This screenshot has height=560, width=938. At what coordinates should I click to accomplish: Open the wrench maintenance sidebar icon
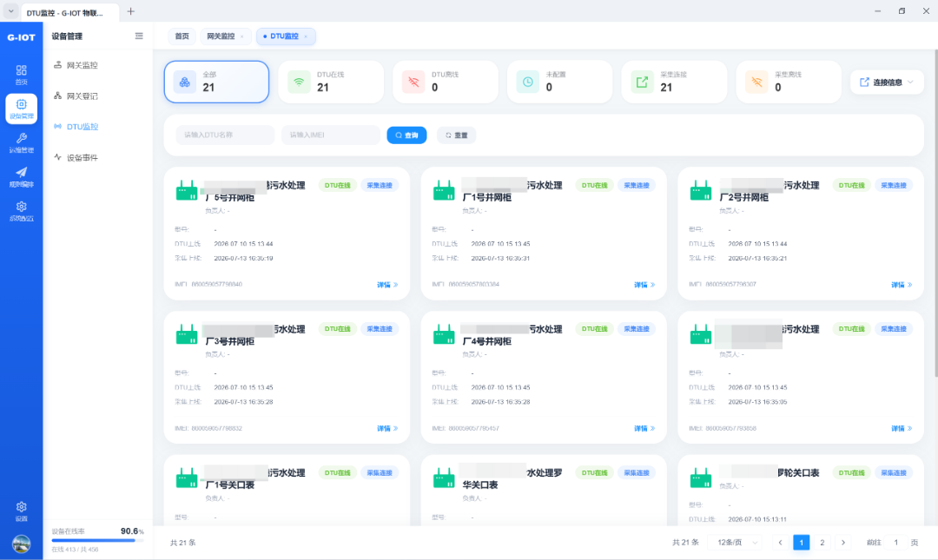[x=21, y=142]
